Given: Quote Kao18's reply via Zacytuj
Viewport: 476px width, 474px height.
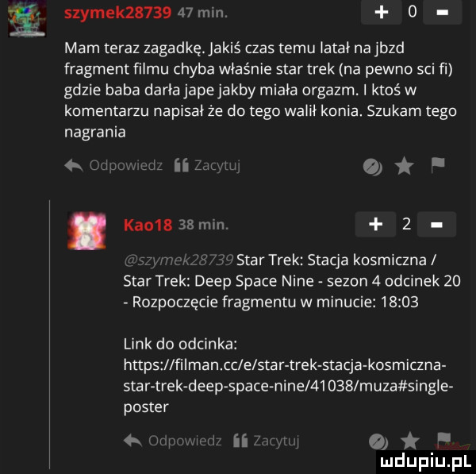Looking at the screenshot, I should tap(267, 441).
